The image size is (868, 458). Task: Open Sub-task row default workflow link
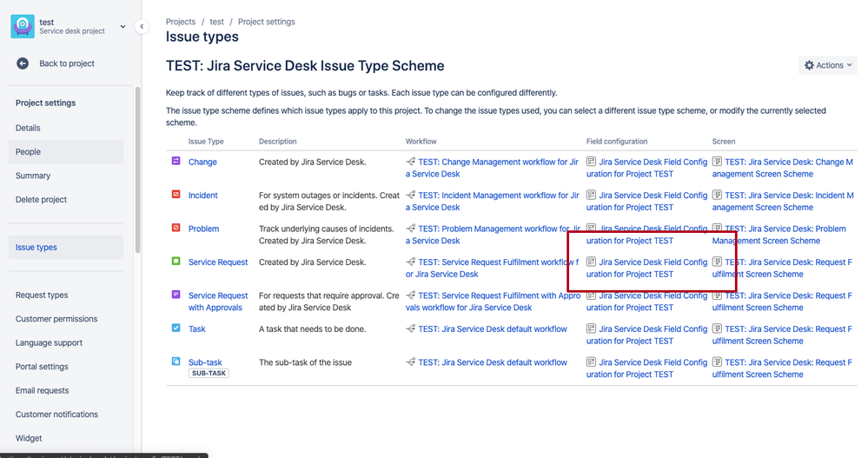(493, 362)
